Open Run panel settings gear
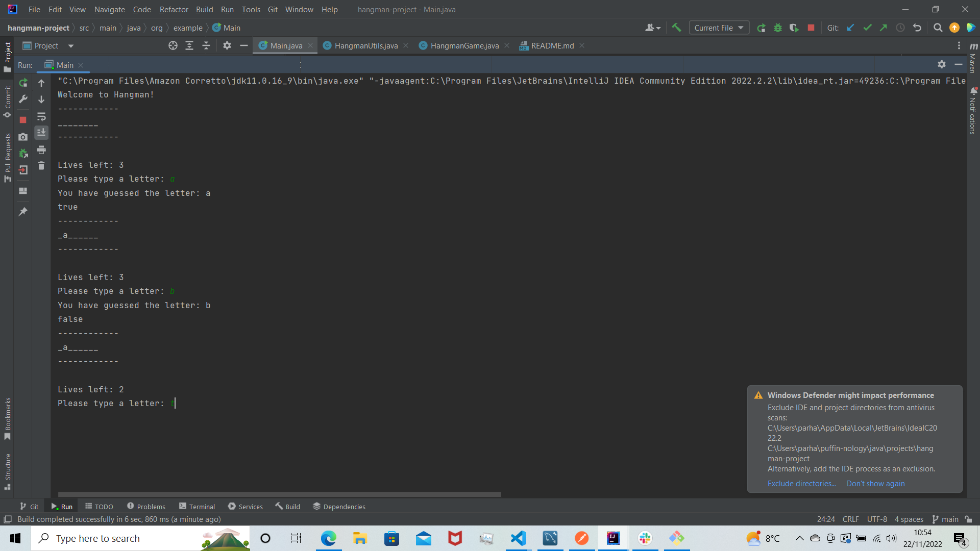The image size is (980, 551). 942,64
